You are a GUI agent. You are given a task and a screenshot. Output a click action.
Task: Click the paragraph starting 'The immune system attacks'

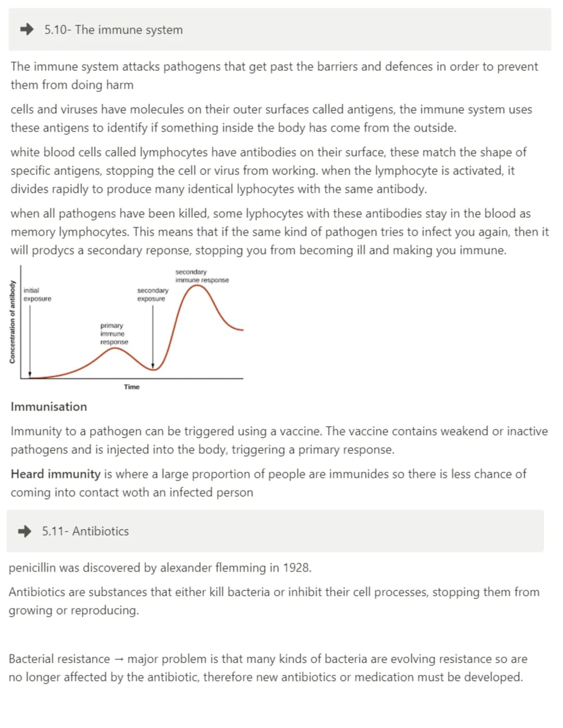274,76
